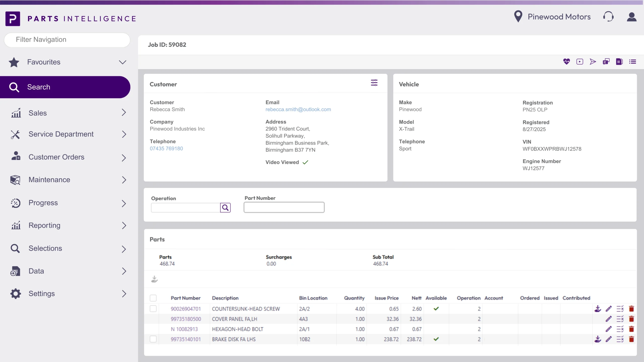Open Customer panel filter settings icon
644x362 pixels.
(374, 83)
